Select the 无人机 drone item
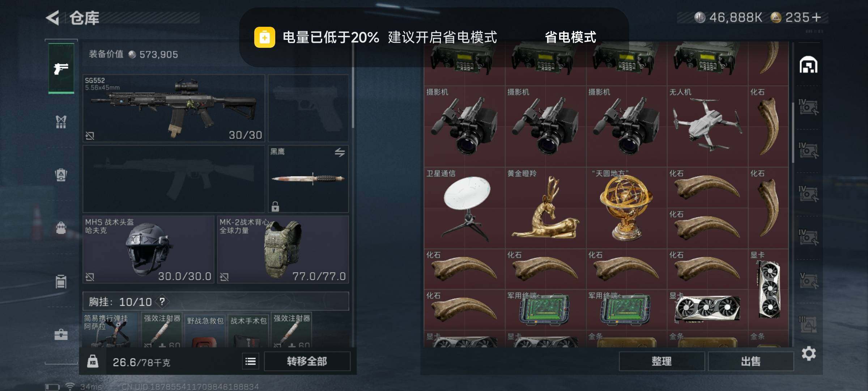Screen dimensions: 868x391 pos(707,126)
